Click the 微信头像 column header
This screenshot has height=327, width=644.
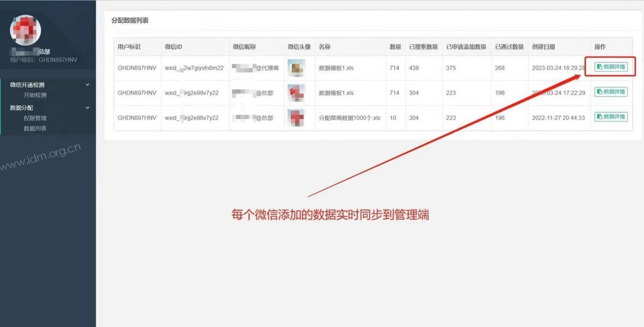[x=299, y=47]
